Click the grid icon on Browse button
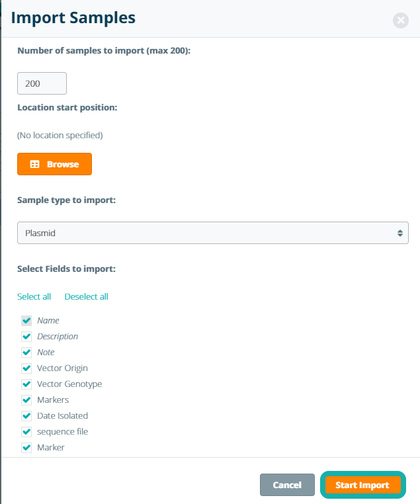This screenshot has height=504, width=420. [36, 165]
